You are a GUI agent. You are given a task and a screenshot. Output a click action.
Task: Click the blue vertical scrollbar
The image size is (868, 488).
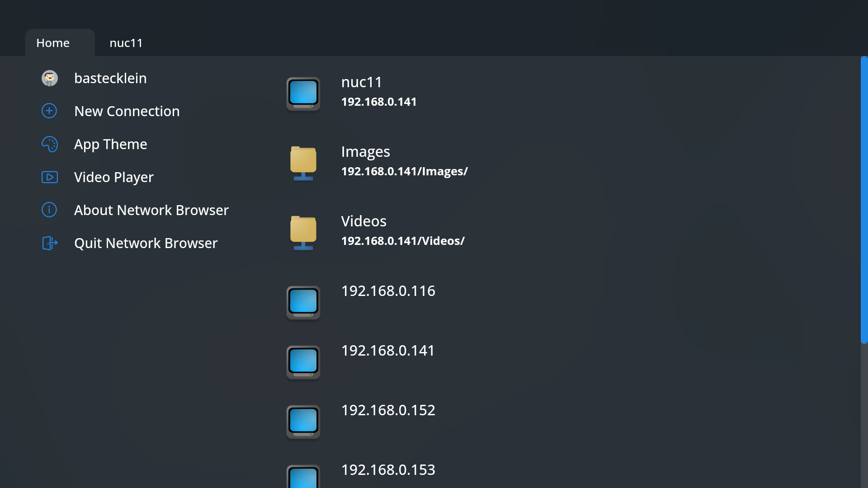click(864, 200)
